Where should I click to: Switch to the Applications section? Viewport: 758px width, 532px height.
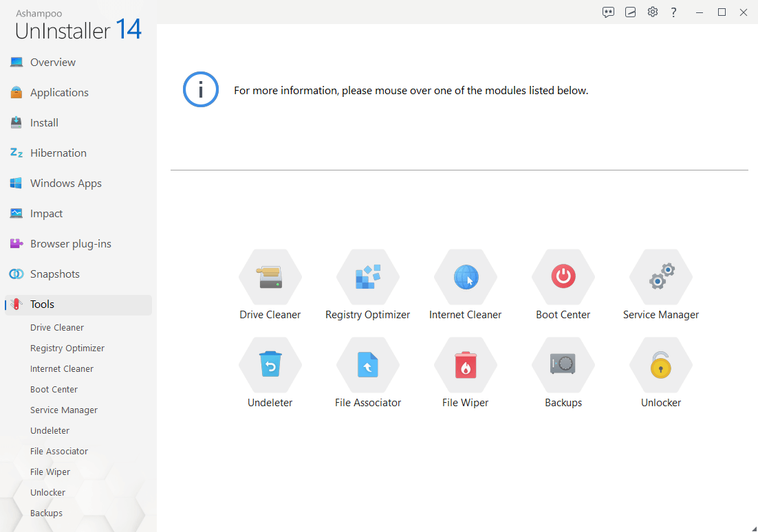(59, 92)
